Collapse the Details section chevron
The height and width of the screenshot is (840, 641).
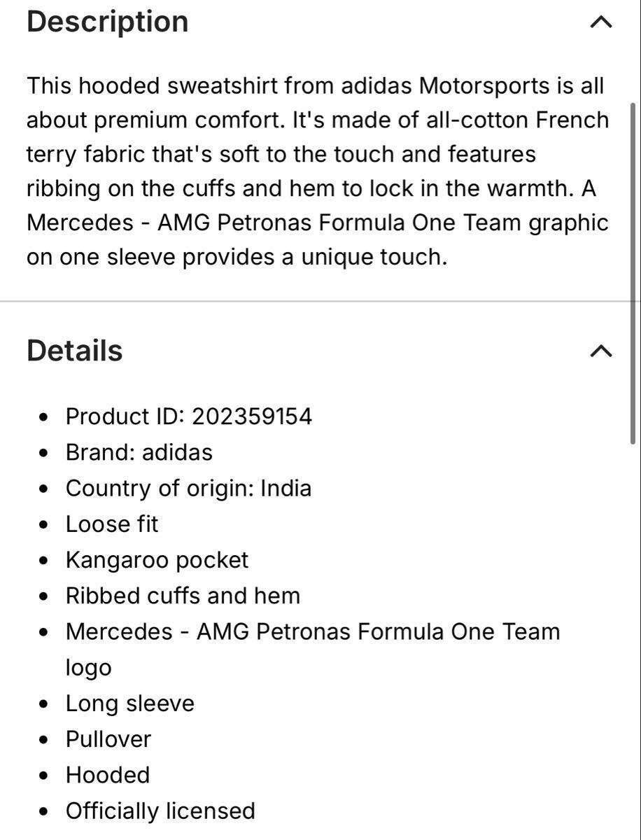pyautogui.click(x=601, y=351)
